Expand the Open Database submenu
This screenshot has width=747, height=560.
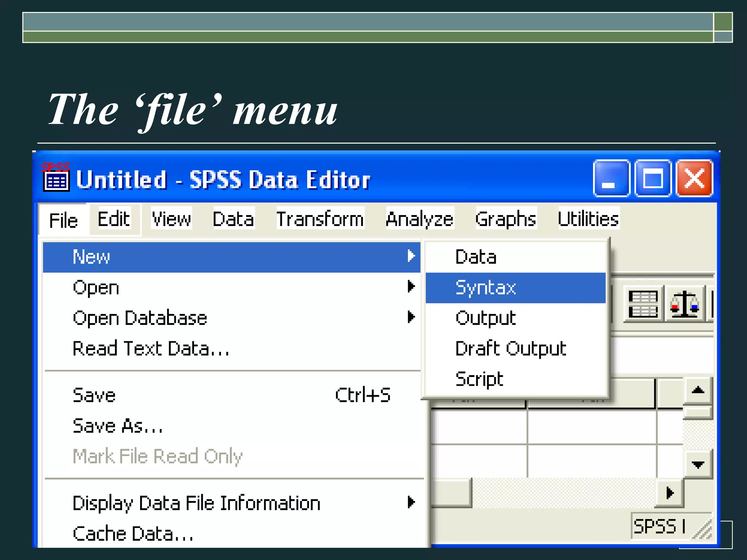(x=232, y=318)
